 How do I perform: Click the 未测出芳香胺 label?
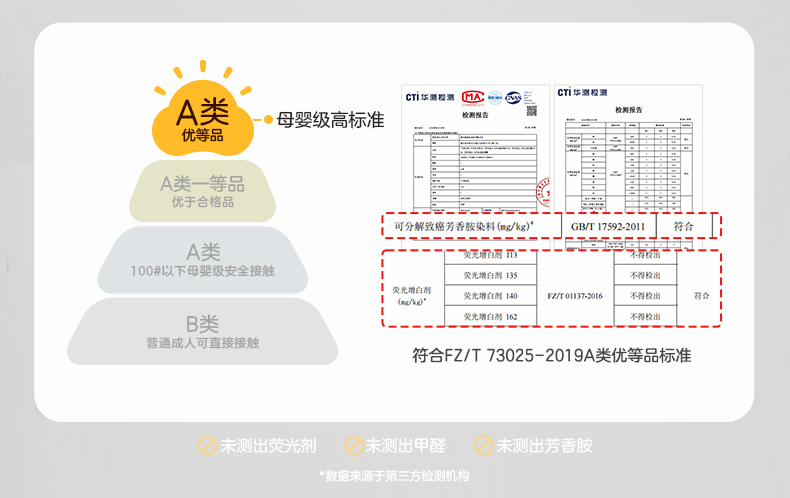(x=544, y=446)
